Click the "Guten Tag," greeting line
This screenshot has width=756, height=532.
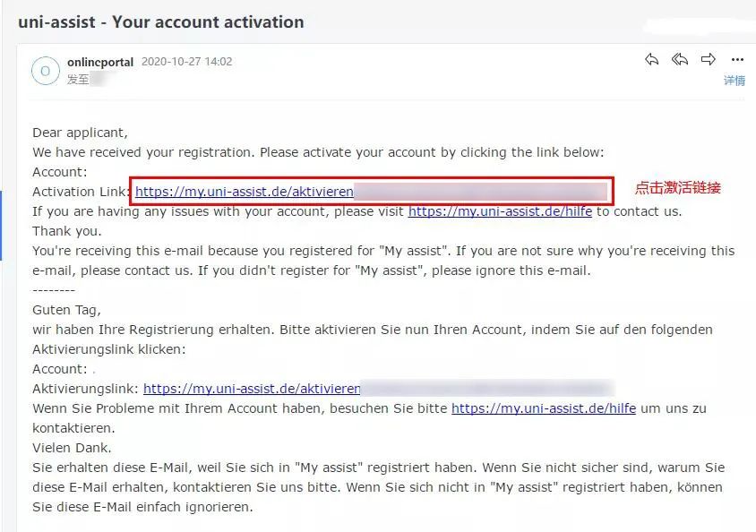(x=65, y=310)
